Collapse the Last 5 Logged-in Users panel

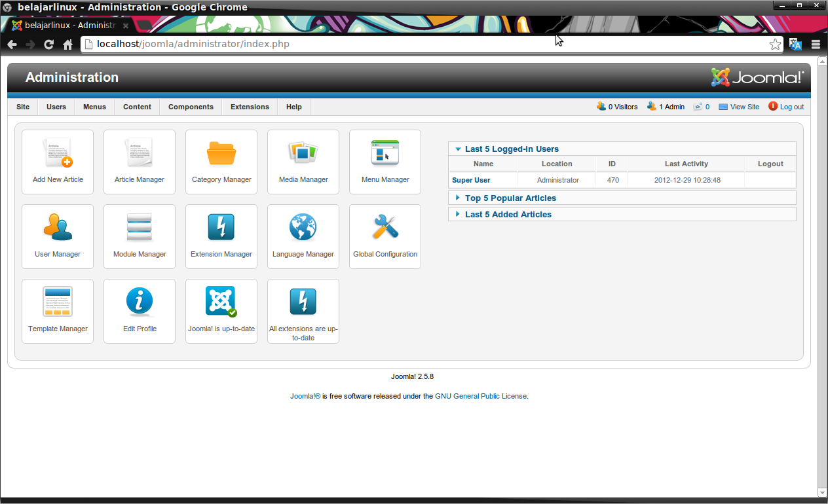(622, 149)
